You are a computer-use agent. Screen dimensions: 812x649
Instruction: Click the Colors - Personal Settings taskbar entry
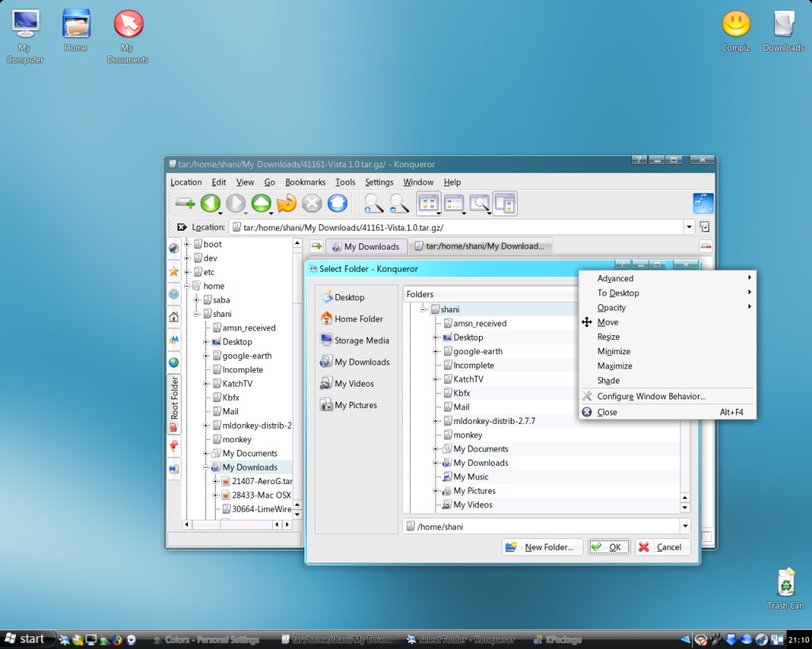tap(207, 639)
